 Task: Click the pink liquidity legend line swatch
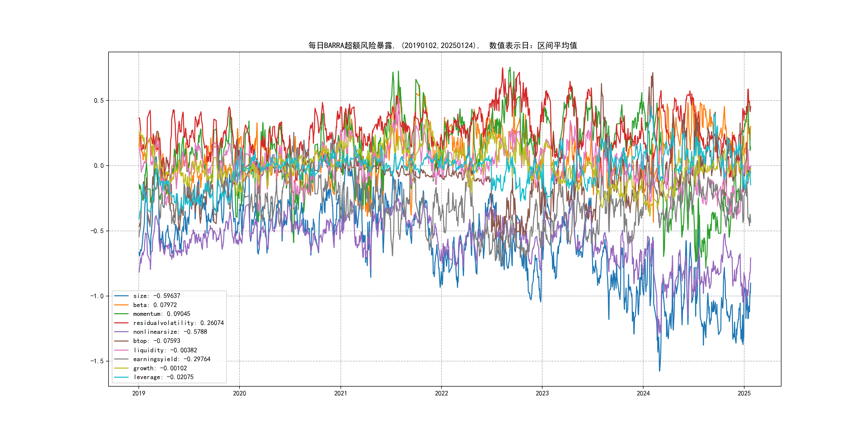click(x=121, y=350)
